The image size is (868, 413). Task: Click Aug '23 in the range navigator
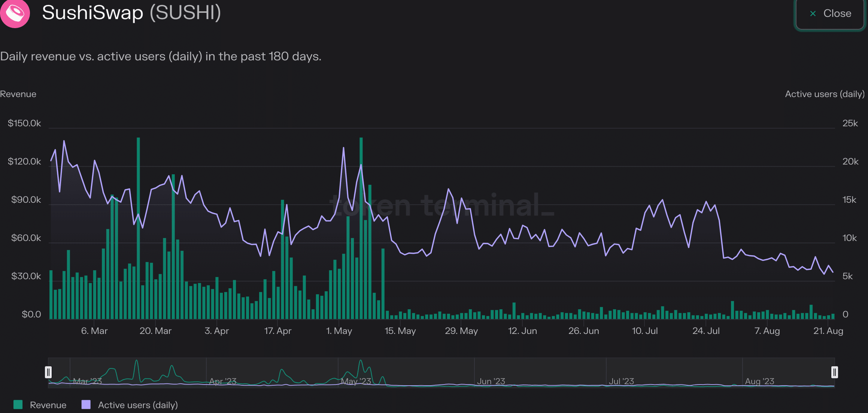click(759, 381)
